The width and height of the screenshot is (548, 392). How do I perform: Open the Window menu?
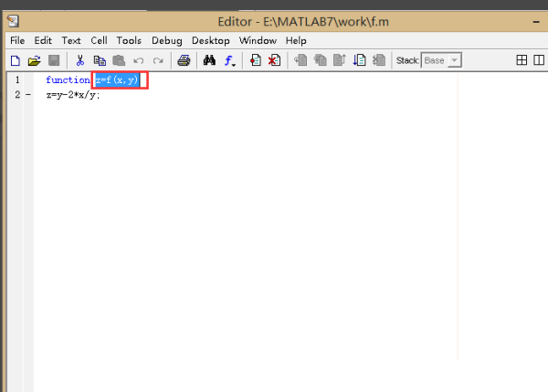258,40
